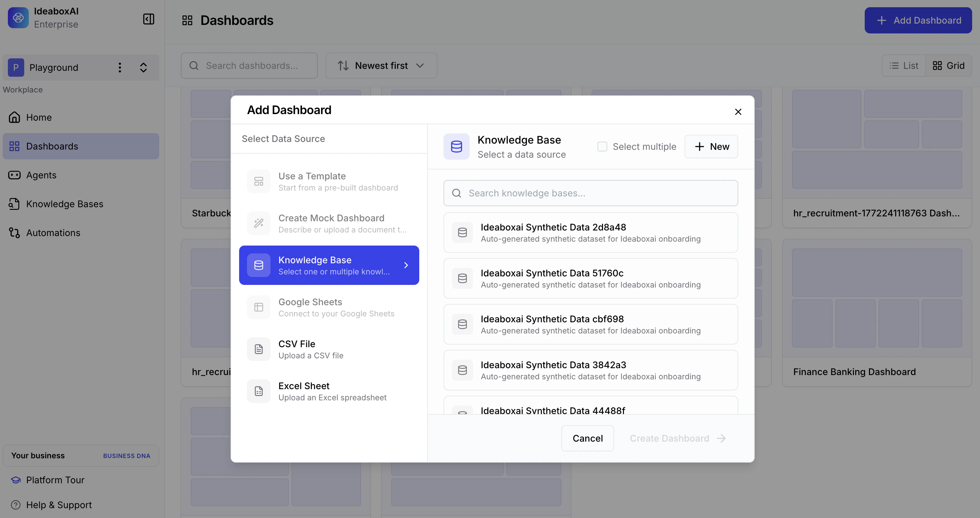Choose Use a Template data source
Image resolution: width=980 pixels, height=518 pixels.
point(329,181)
